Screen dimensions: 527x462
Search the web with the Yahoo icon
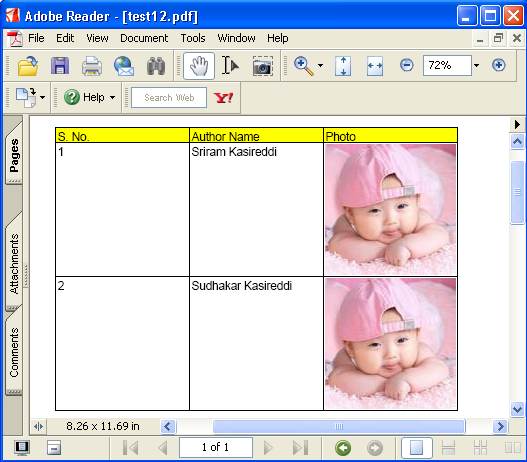coord(224,98)
